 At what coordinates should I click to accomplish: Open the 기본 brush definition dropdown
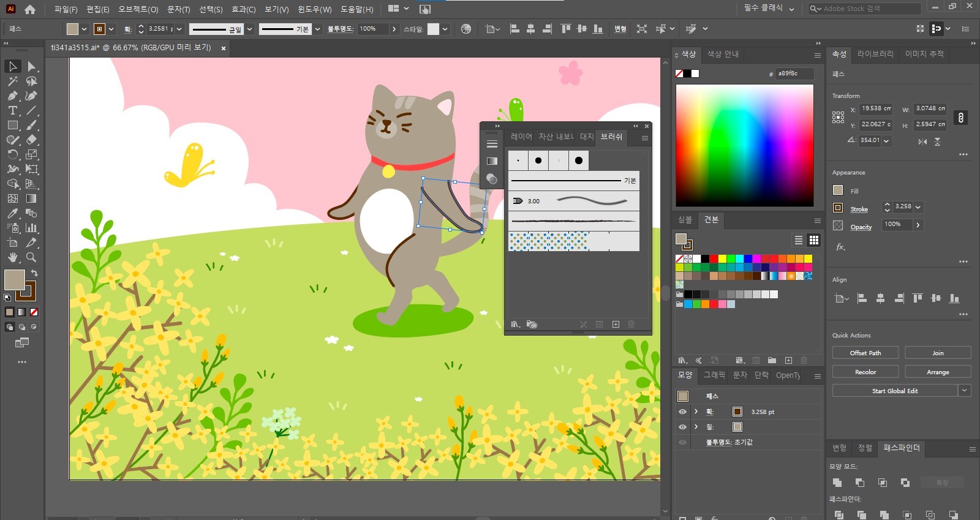point(317,29)
